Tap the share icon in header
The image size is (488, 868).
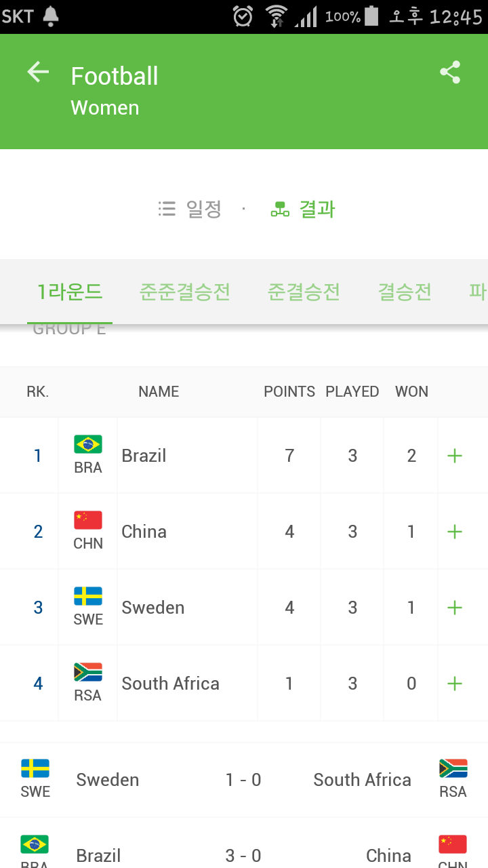click(x=450, y=73)
